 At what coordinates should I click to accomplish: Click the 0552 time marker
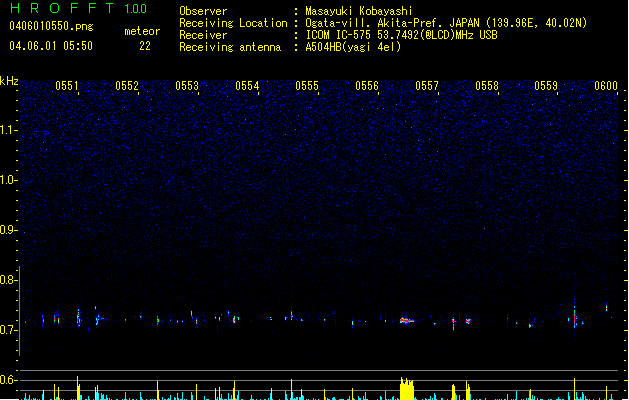tap(127, 86)
